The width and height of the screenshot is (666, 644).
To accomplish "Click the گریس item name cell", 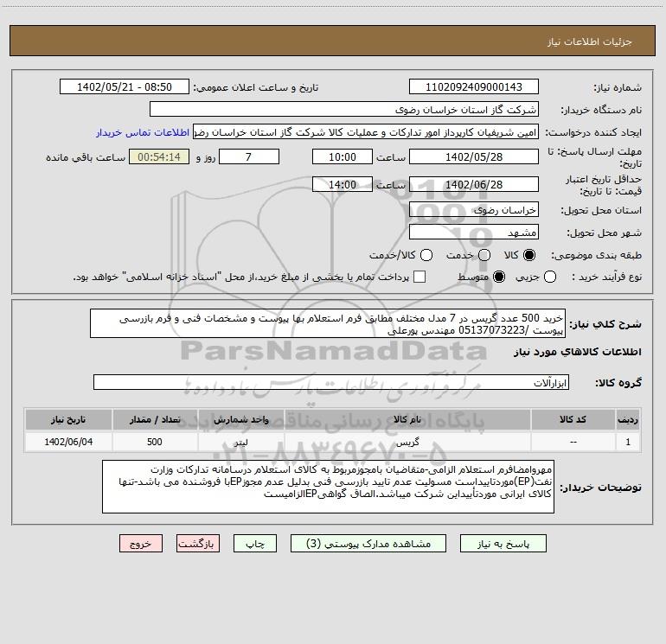I will pos(407,442).
